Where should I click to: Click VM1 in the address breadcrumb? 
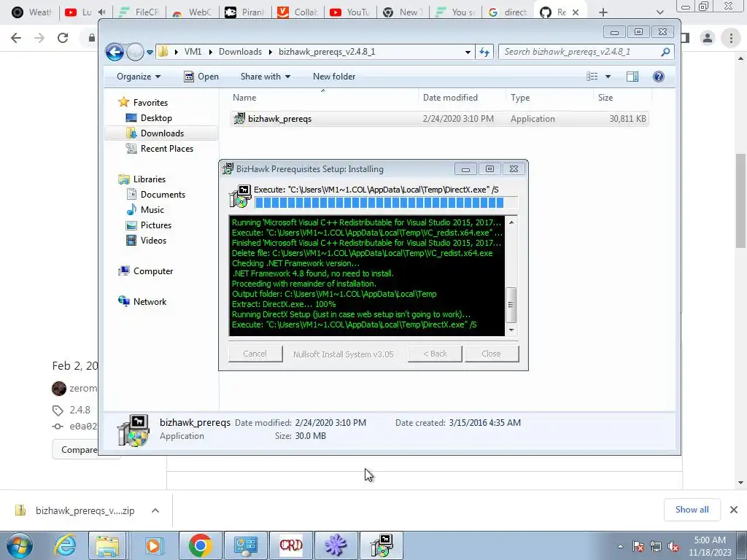click(x=193, y=52)
